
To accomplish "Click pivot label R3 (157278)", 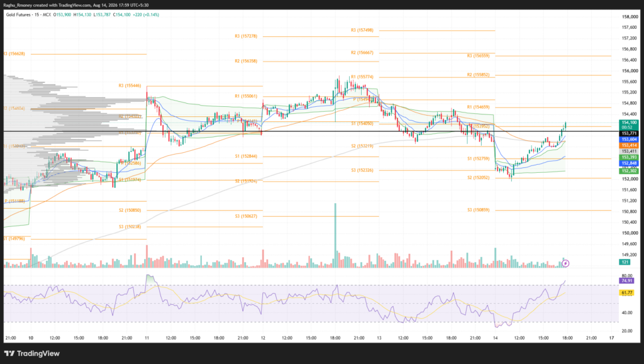I will coord(246,36).
